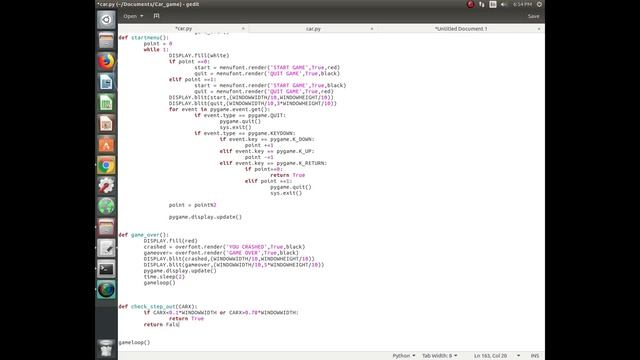The image size is (640, 360).
Task: Click the red recording indicator in top panel
Action: pyautogui.click(x=470, y=4)
